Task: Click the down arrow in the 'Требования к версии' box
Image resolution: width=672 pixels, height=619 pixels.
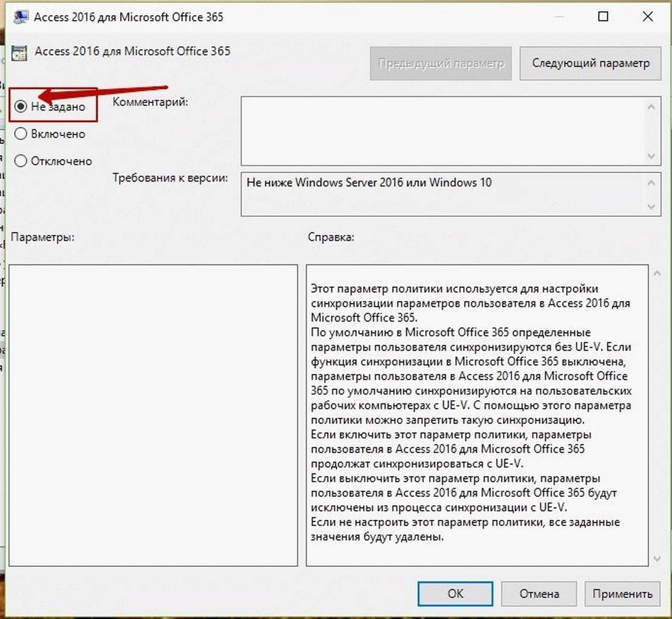Action: [x=651, y=207]
